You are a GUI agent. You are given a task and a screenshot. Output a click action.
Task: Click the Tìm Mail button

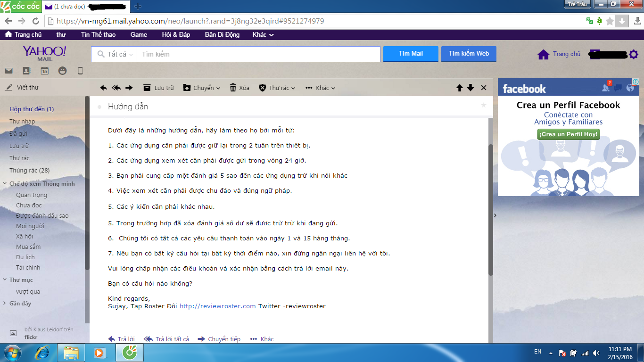click(411, 54)
